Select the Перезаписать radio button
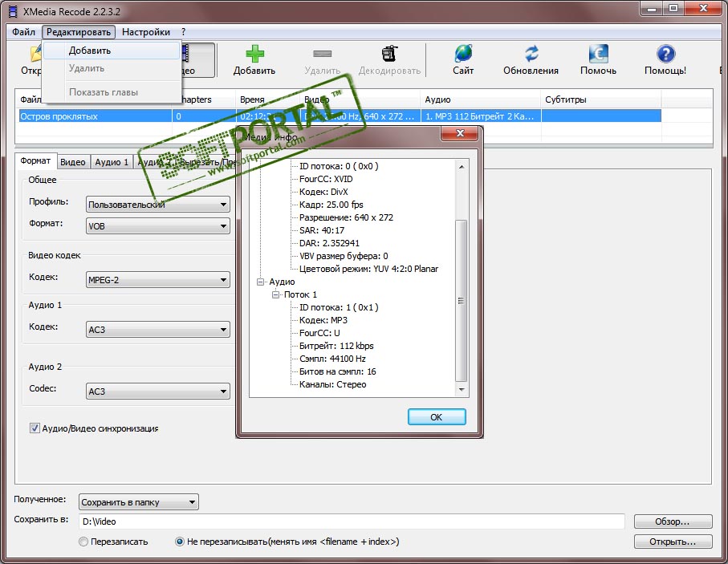728x564 pixels. 83,542
